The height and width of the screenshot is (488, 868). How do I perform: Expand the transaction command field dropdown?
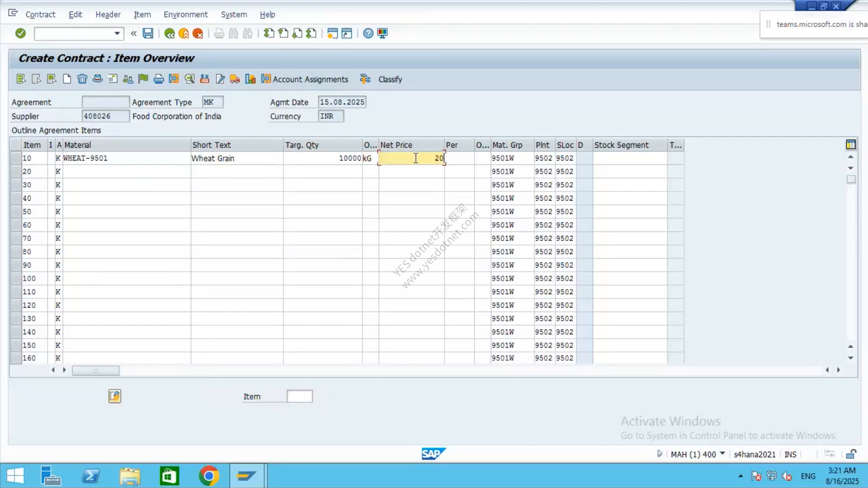117,33
